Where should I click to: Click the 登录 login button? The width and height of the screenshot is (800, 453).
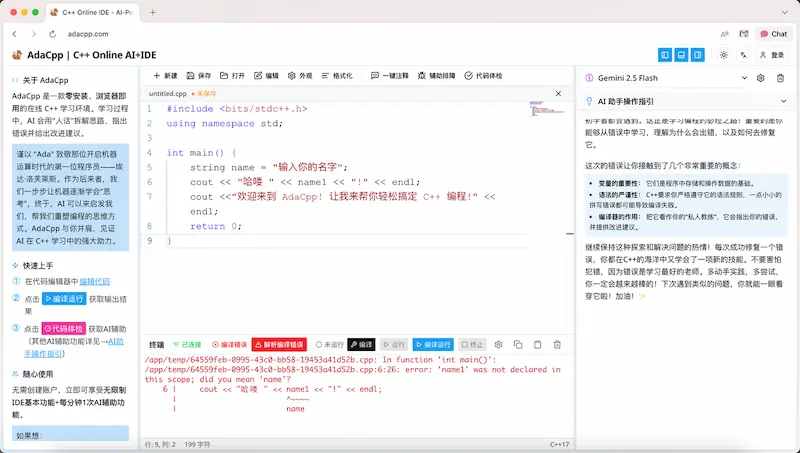771,55
